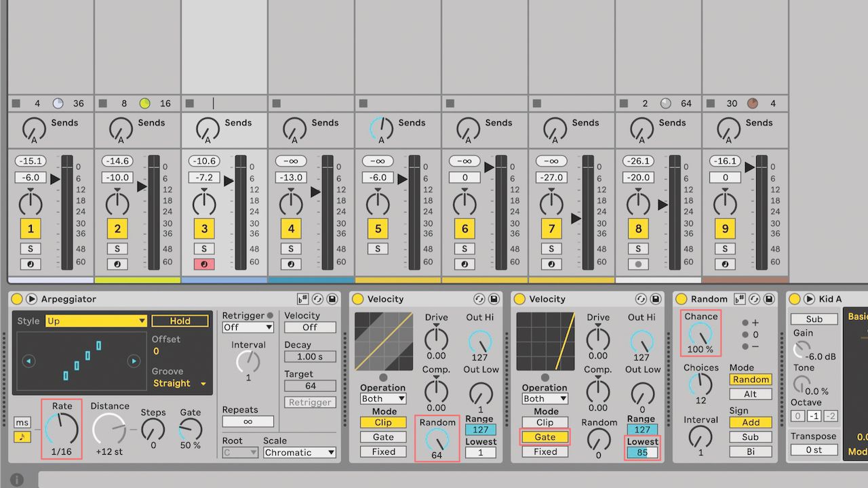Click the Repeats value field in the Arpeggiator

click(248, 421)
